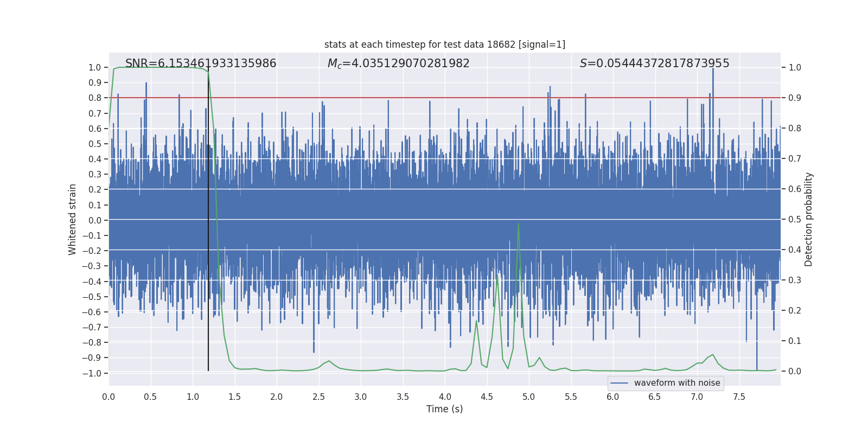This screenshot has height=434, width=868.
Task: Click the 'Whitened strain' axis label
Action: coord(73,219)
